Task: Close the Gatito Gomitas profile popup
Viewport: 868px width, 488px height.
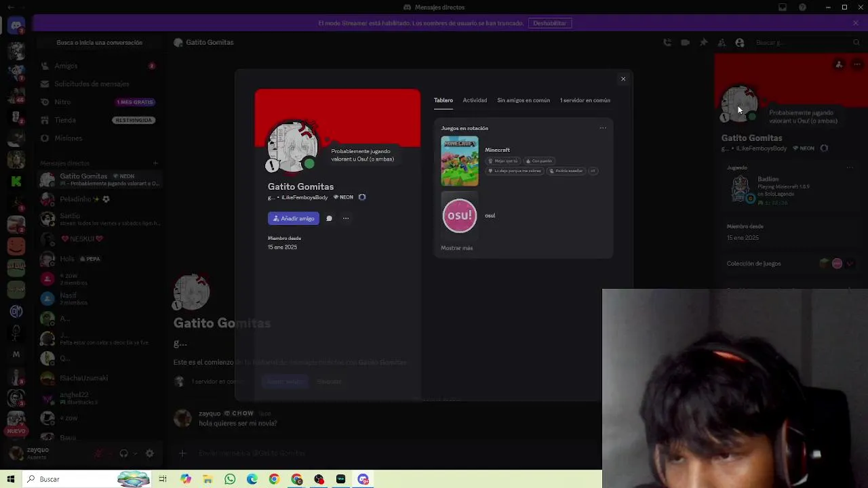Action: click(x=623, y=79)
